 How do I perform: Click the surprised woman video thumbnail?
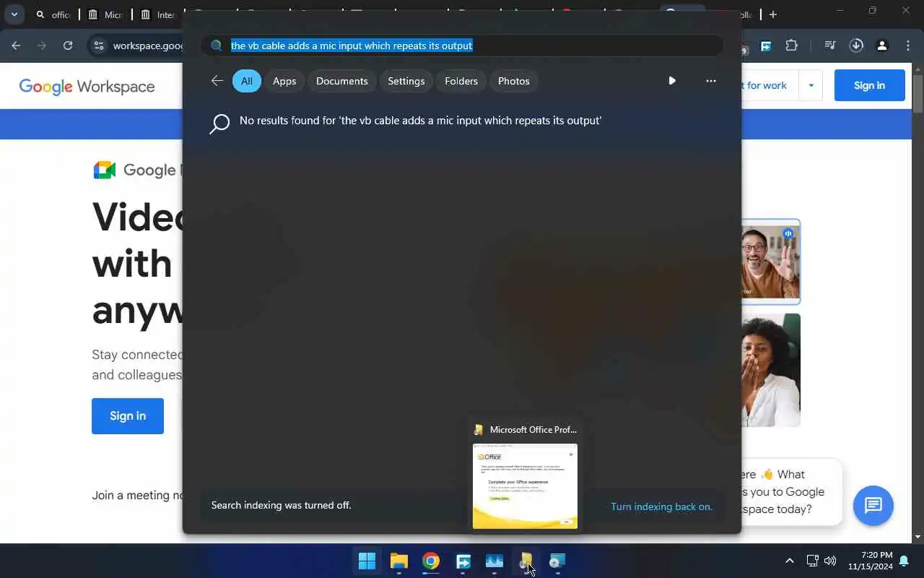click(x=771, y=370)
